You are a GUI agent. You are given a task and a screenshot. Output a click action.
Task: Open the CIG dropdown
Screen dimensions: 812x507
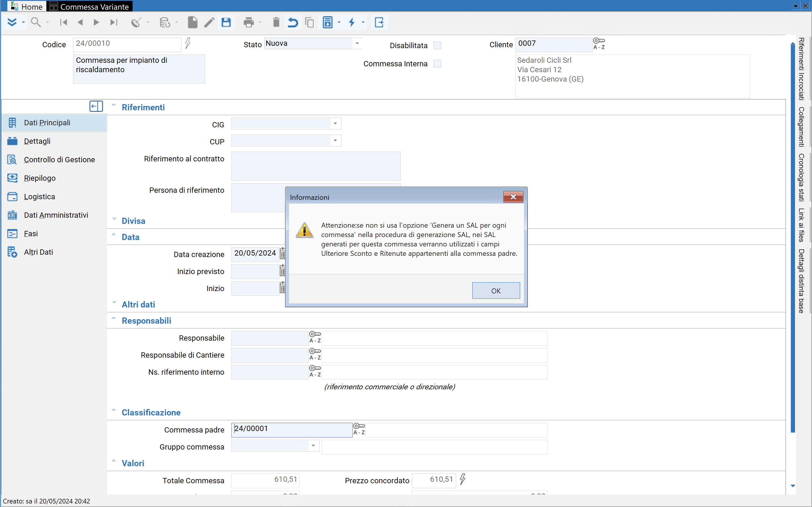click(x=335, y=124)
